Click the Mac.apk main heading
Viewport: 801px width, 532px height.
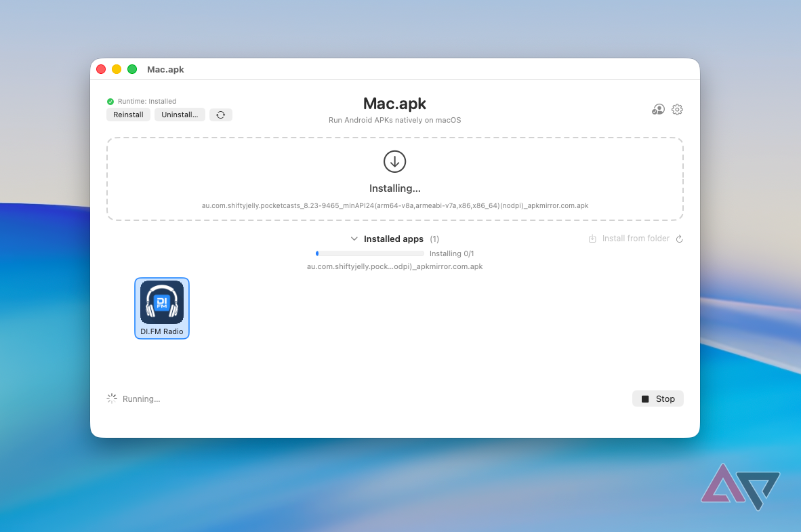[x=394, y=104]
